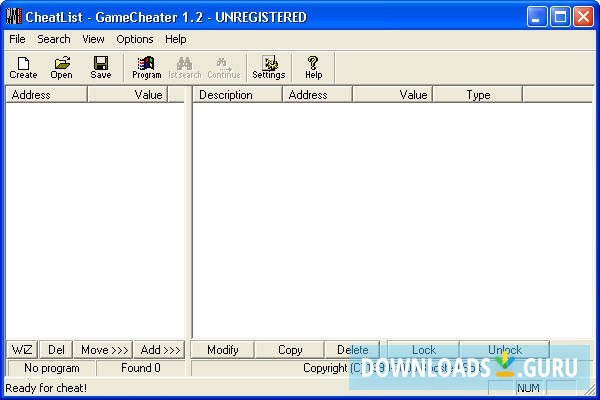Open the Search menu
Image resolution: width=600 pixels, height=400 pixels.
pos(54,39)
